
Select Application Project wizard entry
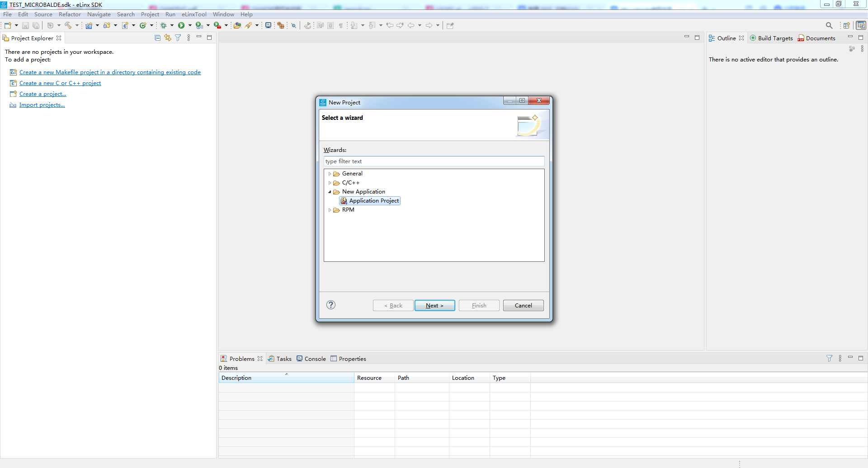(x=373, y=201)
